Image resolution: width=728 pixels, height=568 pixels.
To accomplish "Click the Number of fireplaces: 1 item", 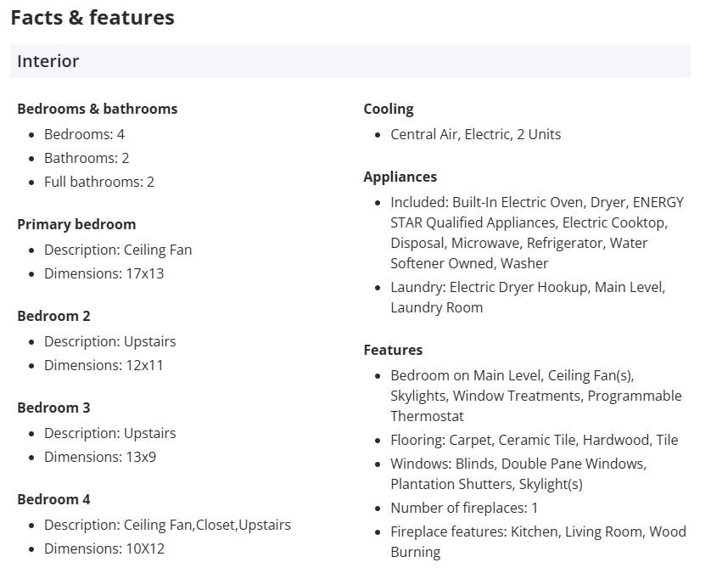I will [464, 508].
